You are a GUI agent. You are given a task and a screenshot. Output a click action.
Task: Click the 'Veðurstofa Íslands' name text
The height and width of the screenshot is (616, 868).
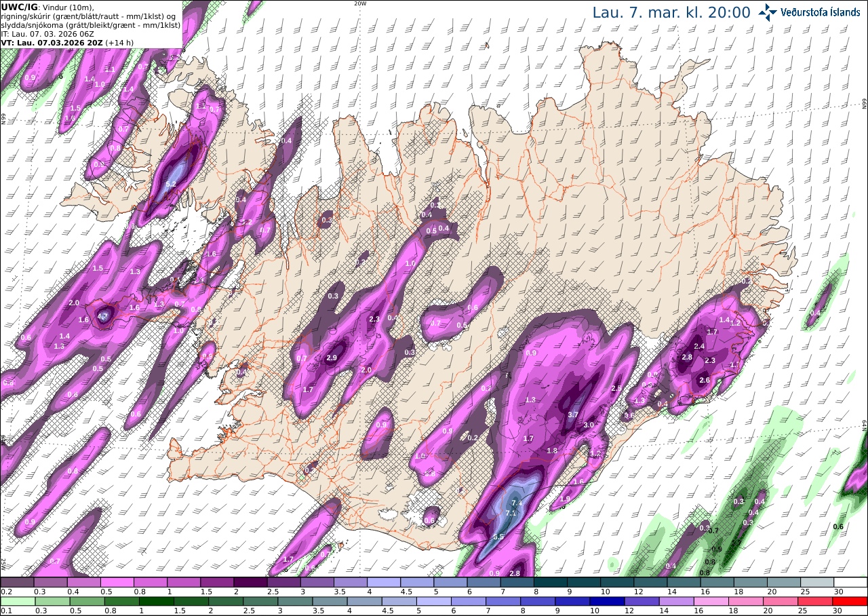(x=820, y=12)
